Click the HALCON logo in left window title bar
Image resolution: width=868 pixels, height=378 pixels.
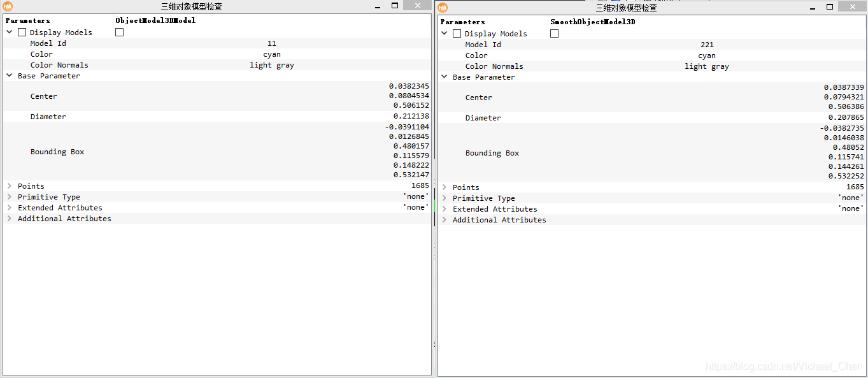8,6
